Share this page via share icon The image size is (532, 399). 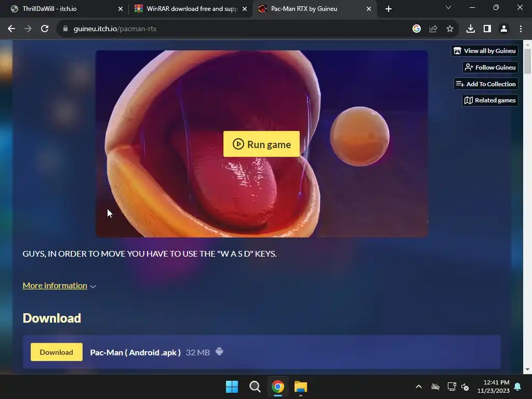coord(433,29)
